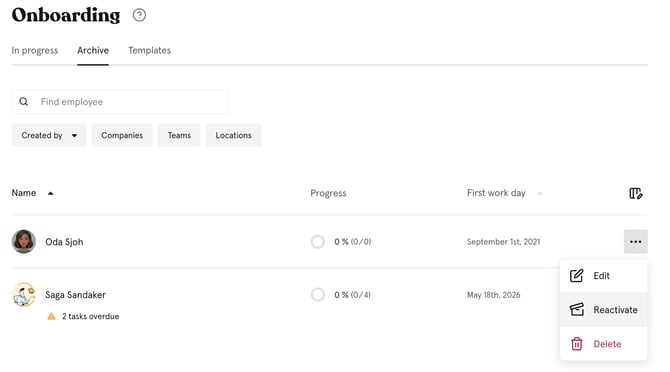Image resolution: width=670 pixels, height=372 pixels.
Task: Click the First work day header
Action: pos(496,193)
